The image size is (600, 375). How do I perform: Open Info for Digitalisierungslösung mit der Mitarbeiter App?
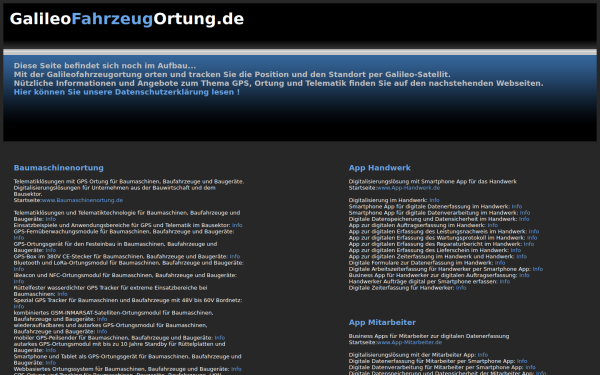483,355
